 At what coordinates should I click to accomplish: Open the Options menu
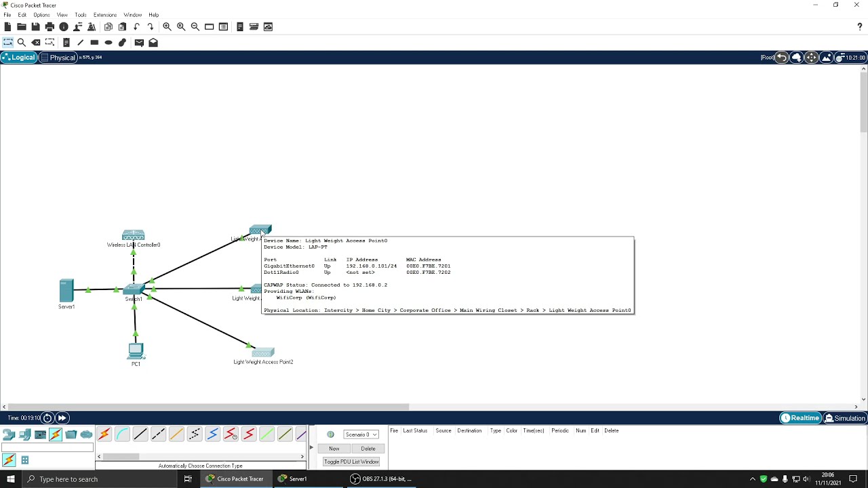click(41, 15)
